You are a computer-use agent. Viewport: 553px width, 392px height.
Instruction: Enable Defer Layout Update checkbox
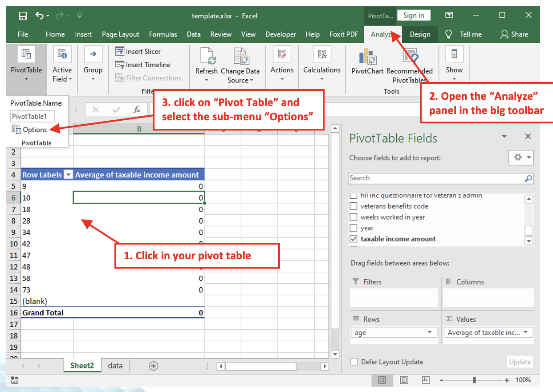click(354, 362)
